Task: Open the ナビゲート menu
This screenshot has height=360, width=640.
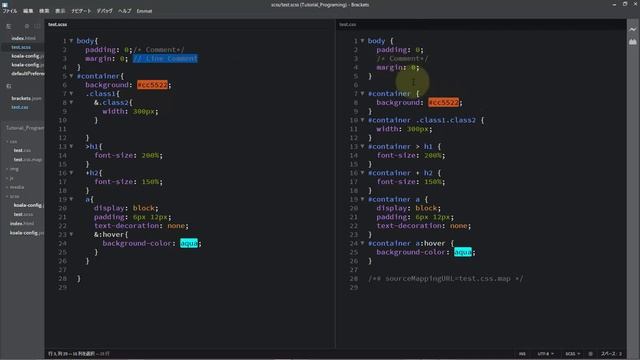Action: 81,11
